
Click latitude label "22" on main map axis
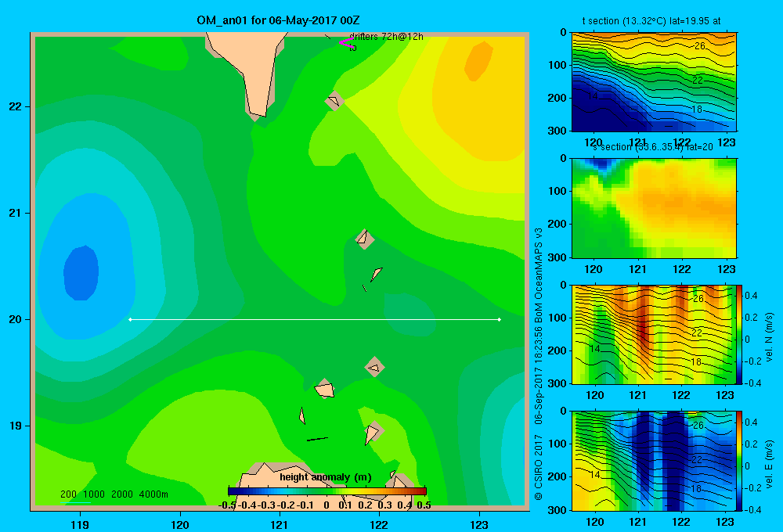pos(16,106)
